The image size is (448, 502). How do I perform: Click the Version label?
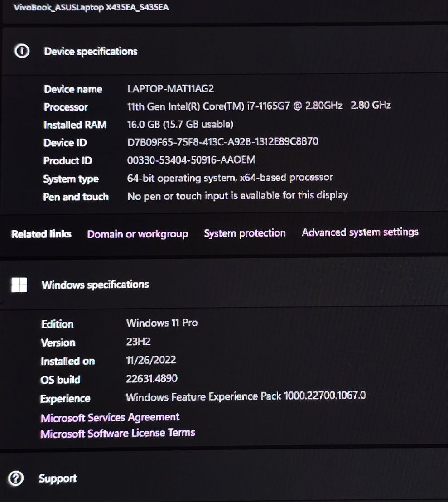click(x=58, y=343)
